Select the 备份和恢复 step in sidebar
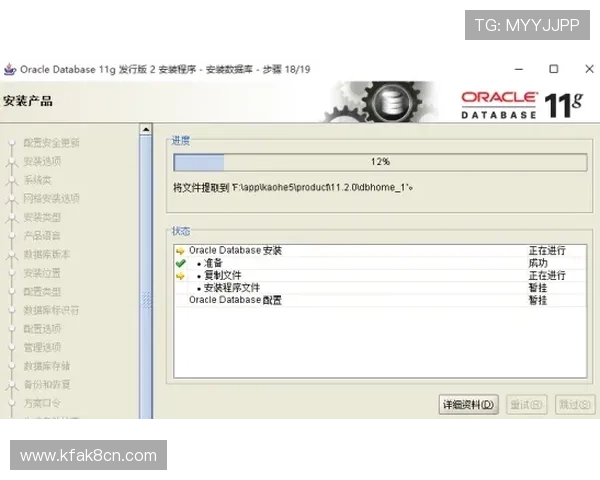Screen dimensions: 600x480 pyautogui.click(x=47, y=384)
